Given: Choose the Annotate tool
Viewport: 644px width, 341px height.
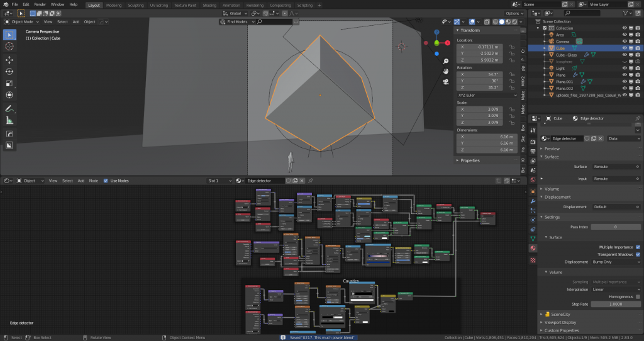Looking at the screenshot, I should (x=9, y=109).
